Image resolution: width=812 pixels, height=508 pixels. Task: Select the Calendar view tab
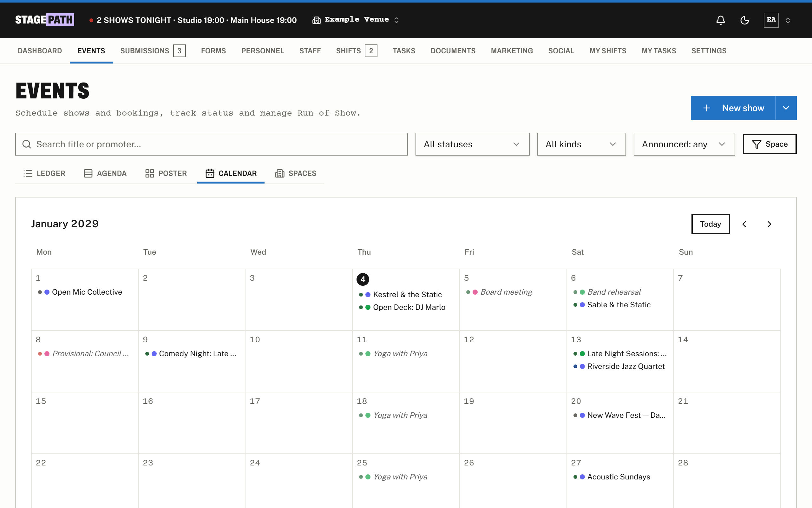point(231,173)
